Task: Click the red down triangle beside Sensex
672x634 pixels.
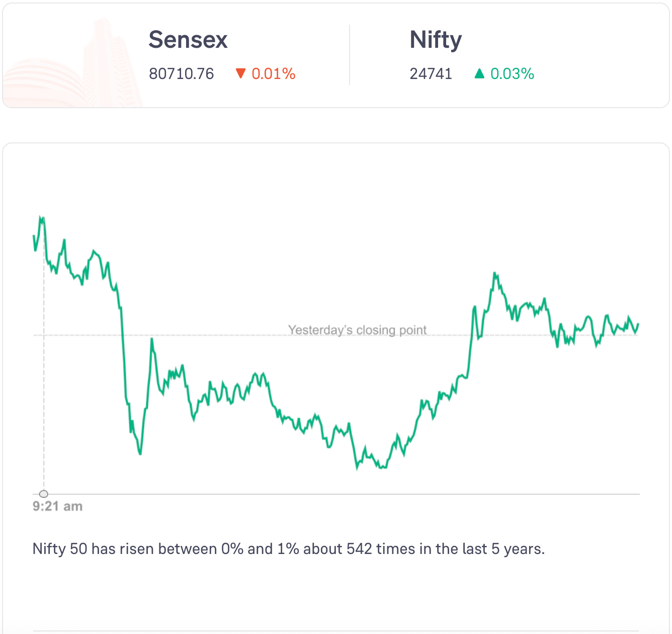Action: click(x=240, y=74)
